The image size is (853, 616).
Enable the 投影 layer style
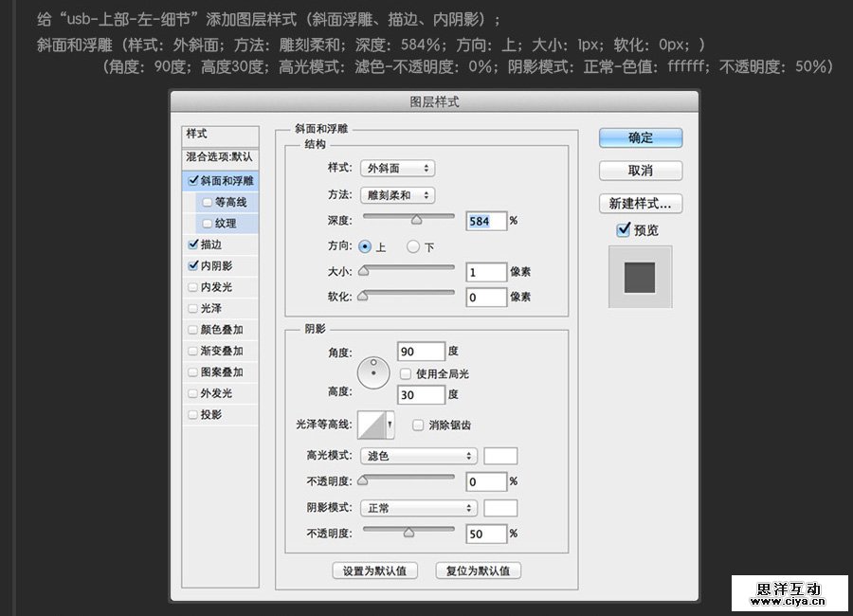193,414
